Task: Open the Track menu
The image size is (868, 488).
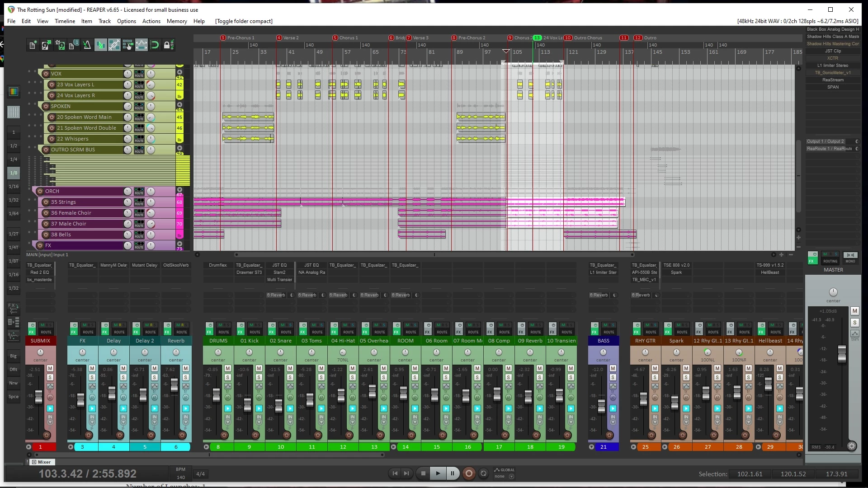Action: coord(104,21)
